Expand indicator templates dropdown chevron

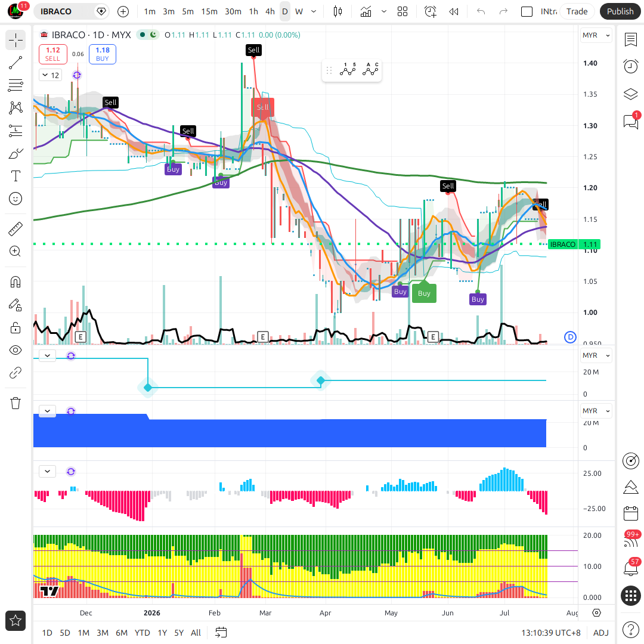(384, 11)
